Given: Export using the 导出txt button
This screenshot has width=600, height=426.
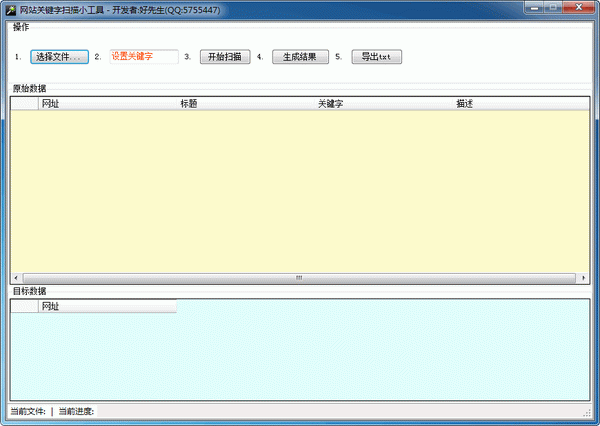Looking at the screenshot, I should [x=377, y=57].
